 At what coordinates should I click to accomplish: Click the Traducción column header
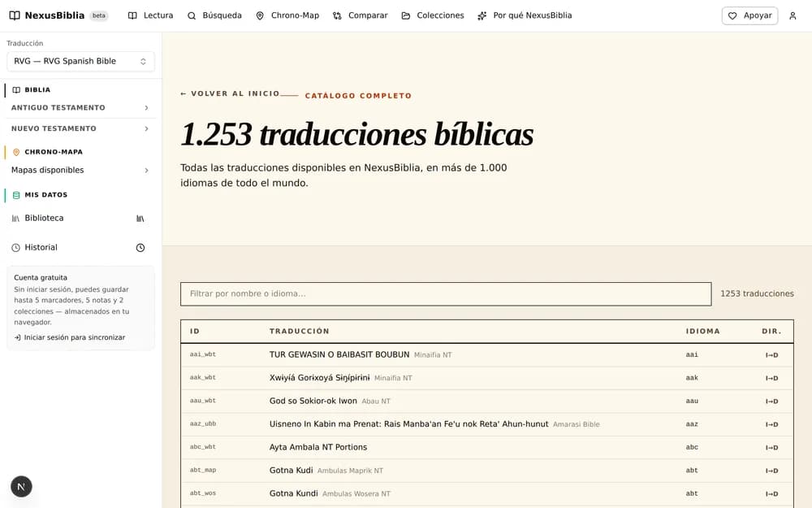300,332
